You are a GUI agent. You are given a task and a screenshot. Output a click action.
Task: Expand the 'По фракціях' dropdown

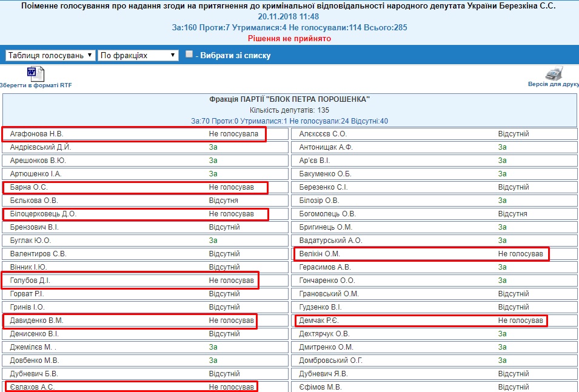(x=138, y=55)
